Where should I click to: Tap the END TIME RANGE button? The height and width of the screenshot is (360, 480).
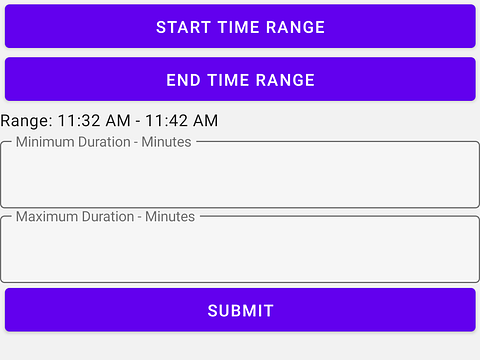(240, 79)
